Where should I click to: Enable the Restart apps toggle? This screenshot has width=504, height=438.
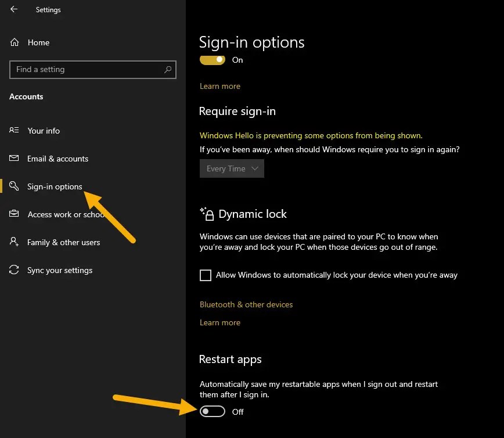pos(212,411)
